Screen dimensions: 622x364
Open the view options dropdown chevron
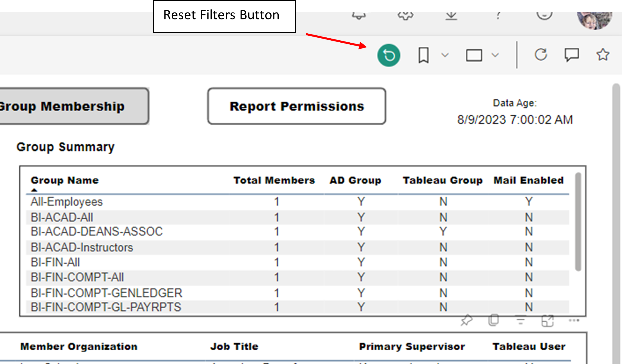point(495,55)
